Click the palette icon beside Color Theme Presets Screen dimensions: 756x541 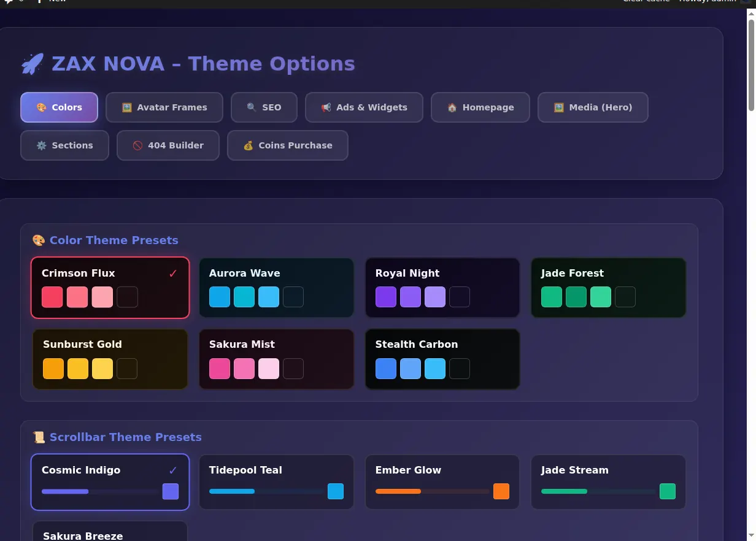tap(39, 240)
